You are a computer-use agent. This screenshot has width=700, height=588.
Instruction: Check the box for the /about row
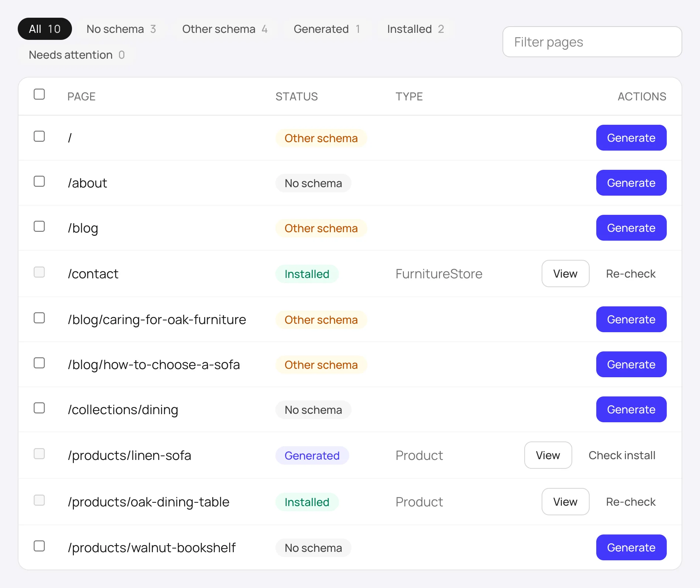39,181
